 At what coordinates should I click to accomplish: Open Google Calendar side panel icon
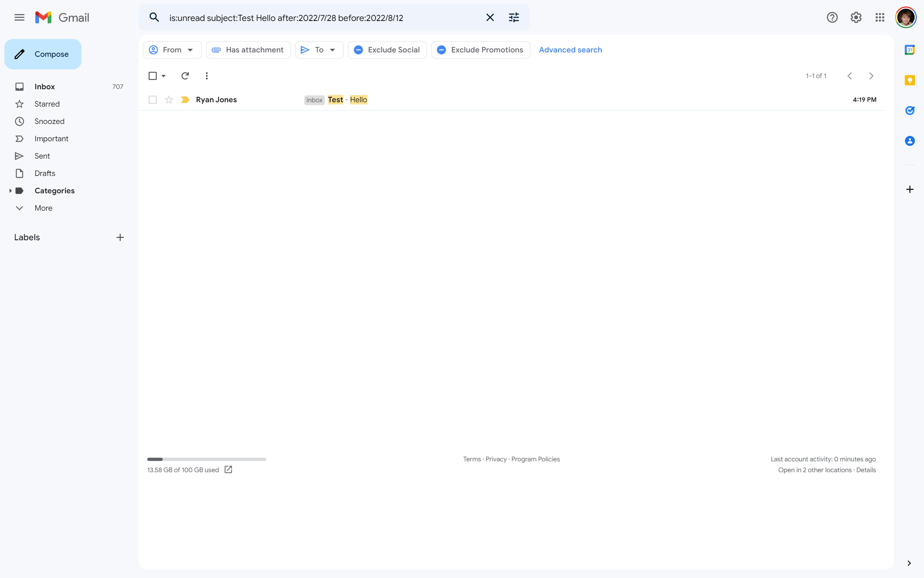point(910,50)
